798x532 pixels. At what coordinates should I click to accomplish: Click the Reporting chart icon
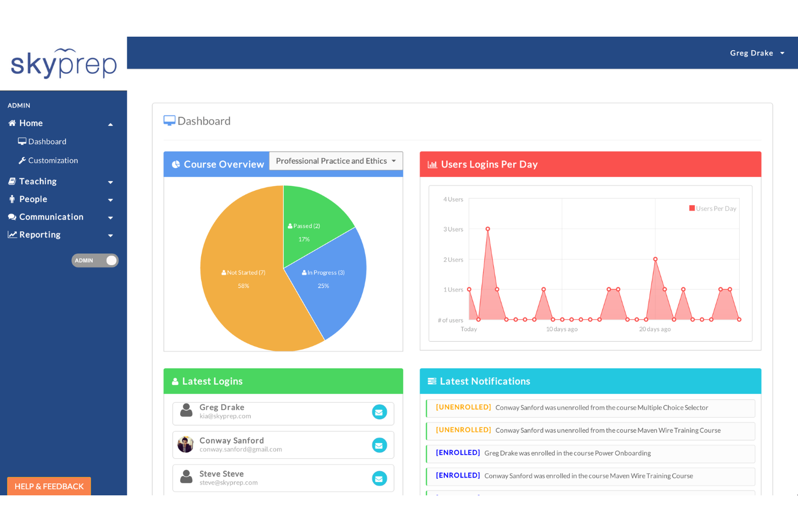[12, 234]
